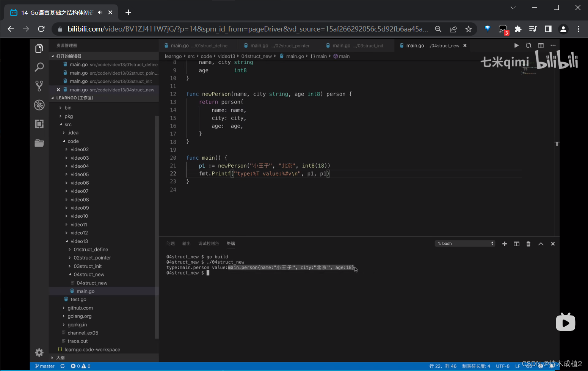588x371 pixels.
Task: Open errors and warnings count in status bar
Action: (80, 366)
